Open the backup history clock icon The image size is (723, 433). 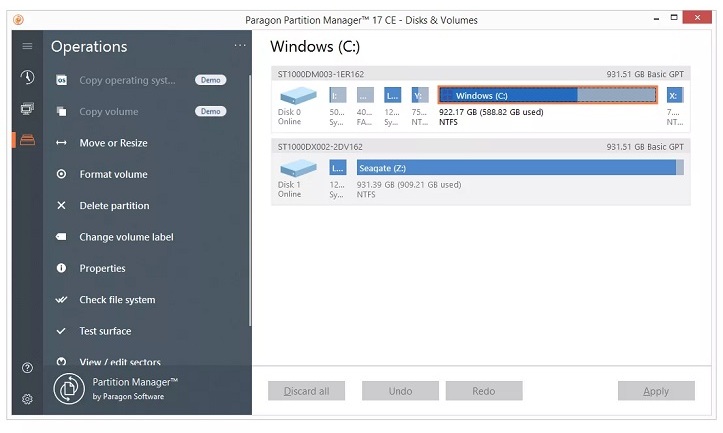point(27,77)
